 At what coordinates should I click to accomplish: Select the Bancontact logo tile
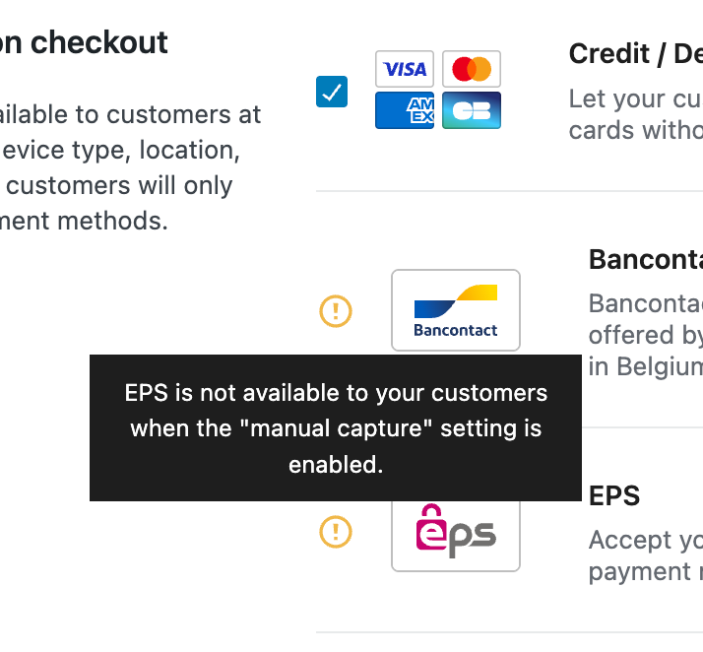pos(455,310)
